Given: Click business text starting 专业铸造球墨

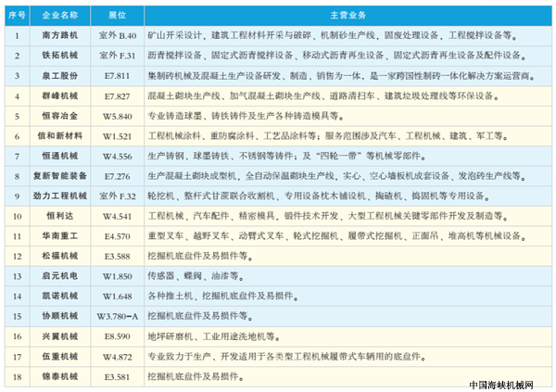Looking at the screenshot, I should tap(246, 116).
